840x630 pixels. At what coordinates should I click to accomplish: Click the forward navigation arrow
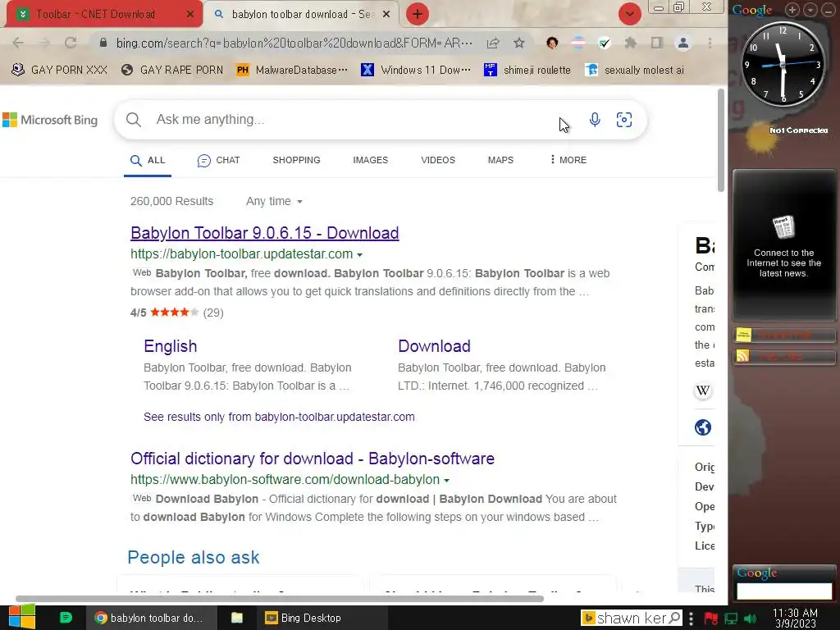44,43
